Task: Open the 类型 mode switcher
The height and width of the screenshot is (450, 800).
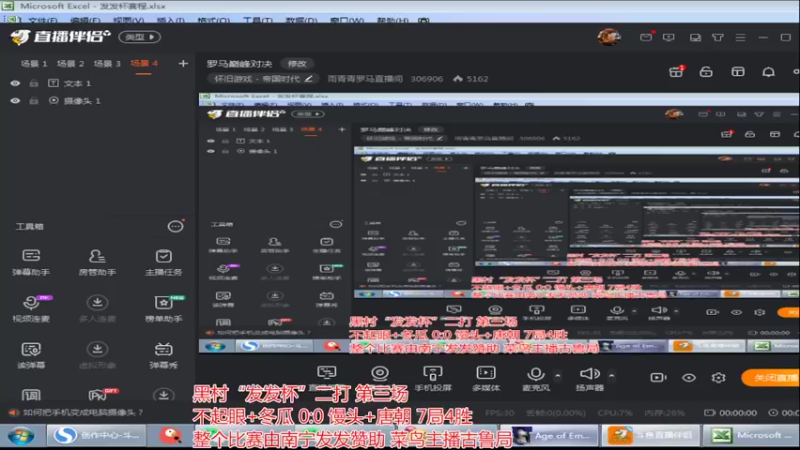Action: [x=140, y=37]
